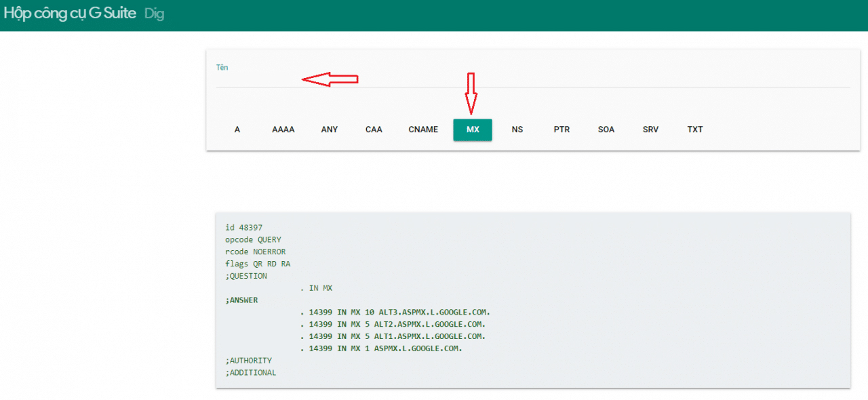Click the "flags QR RD RA" line
868x400 pixels.
(x=258, y=264)
